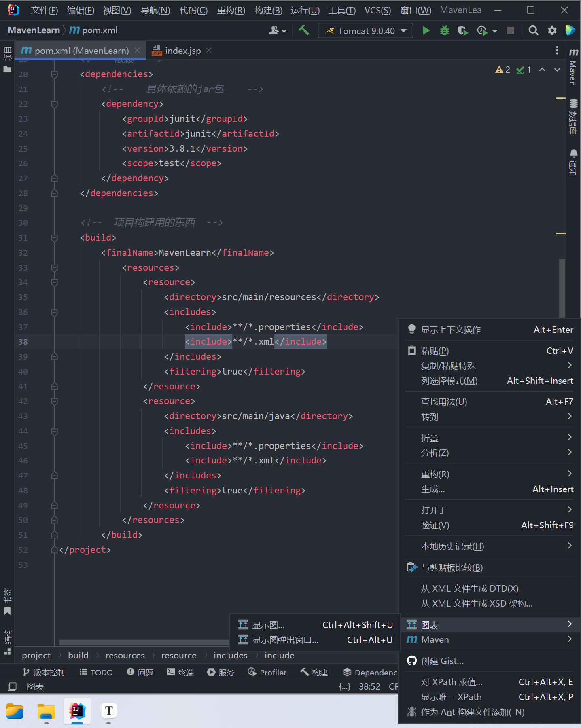Open the 终端 terminal tool window

pyautogui.click(x=180, y=672)
